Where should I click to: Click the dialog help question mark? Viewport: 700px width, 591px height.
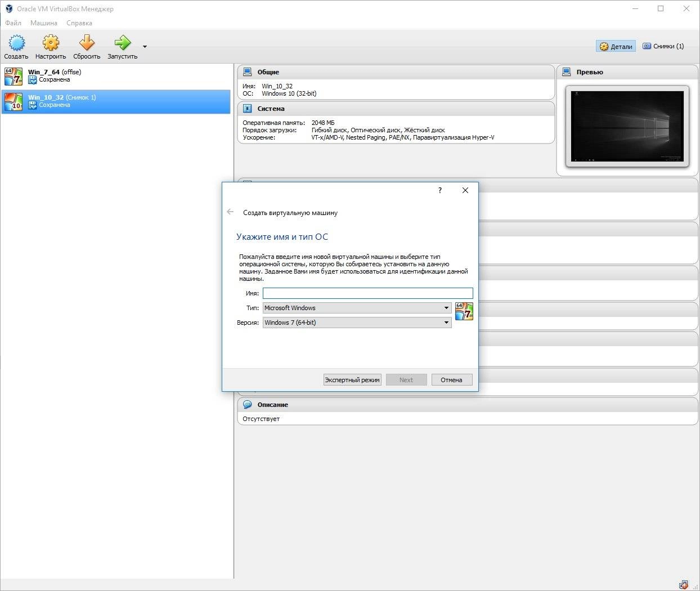[440, 190]
